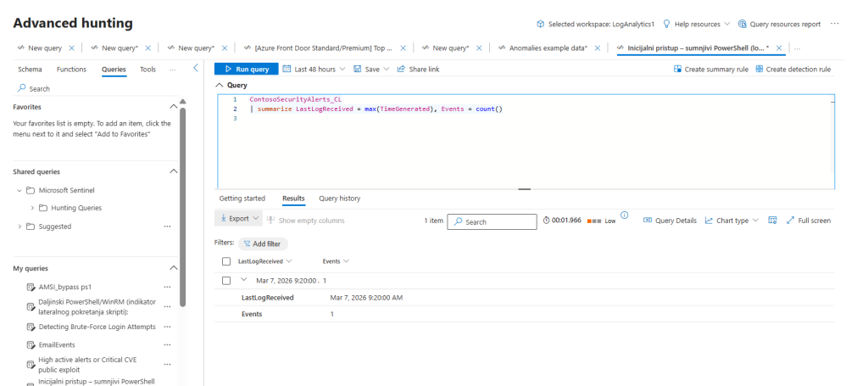Select the Mar 7, 2026 row checkbox
This screenshot has width=868, height=386.
point(226,280)
